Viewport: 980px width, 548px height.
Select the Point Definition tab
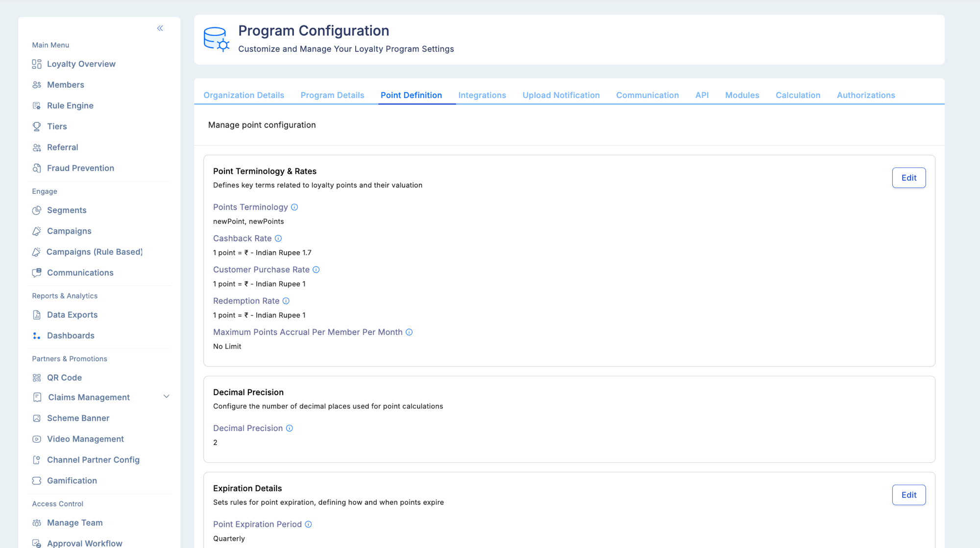click(x=411, y=95)
